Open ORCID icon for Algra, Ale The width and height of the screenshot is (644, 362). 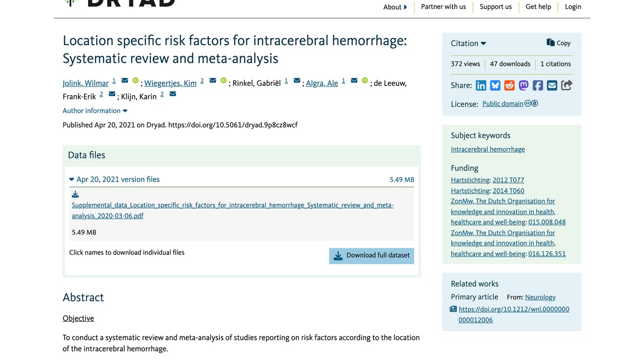pyautogui.click(x=365, y=80)
